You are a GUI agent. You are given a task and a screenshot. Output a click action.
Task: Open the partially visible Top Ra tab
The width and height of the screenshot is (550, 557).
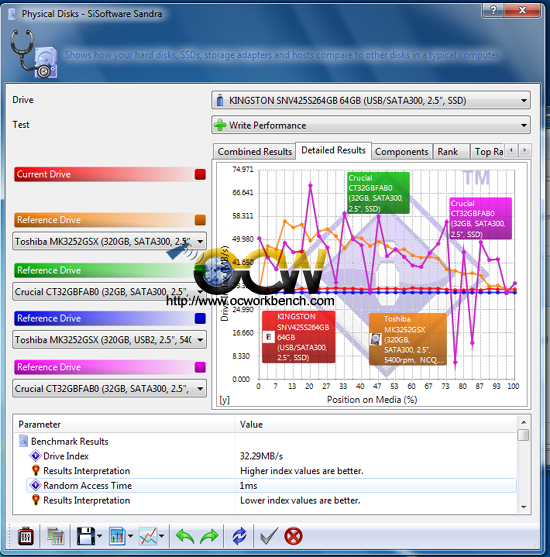pyautogui.click(x=488, y=152)
